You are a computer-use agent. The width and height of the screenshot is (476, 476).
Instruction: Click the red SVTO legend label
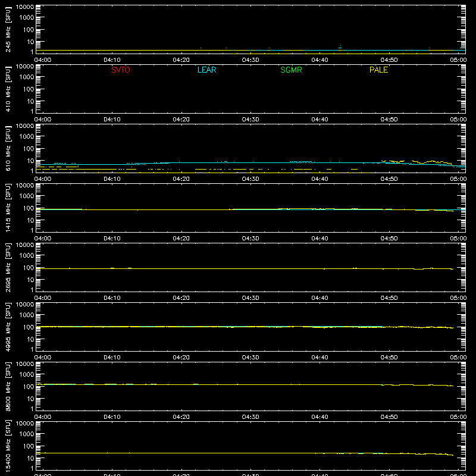[x=121, y=70]
